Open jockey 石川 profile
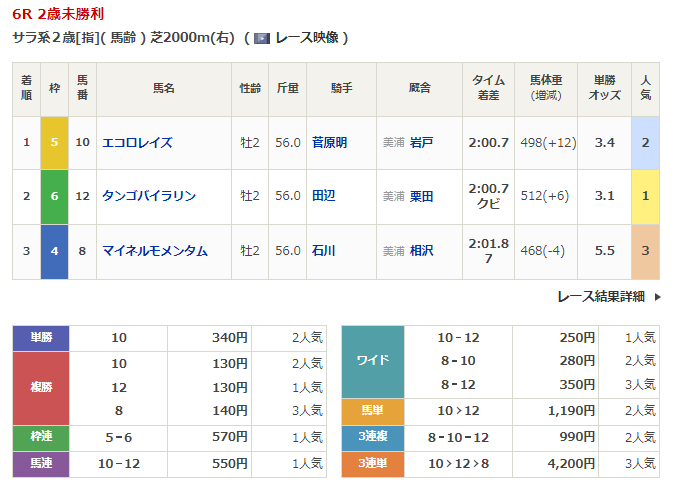This screenshot has height=485, width=674. [x=323, y=251]
